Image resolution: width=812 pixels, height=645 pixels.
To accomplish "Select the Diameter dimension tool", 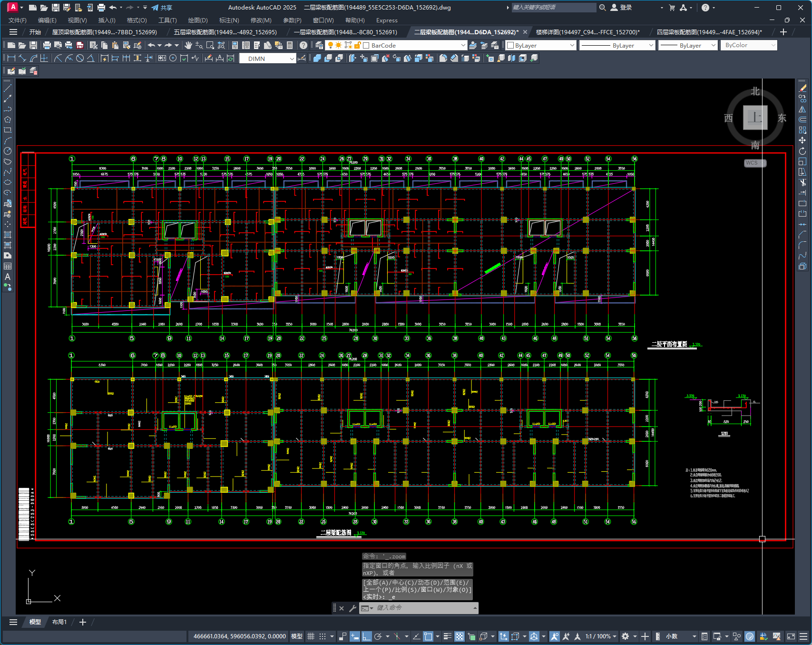I will coord(80,58).
